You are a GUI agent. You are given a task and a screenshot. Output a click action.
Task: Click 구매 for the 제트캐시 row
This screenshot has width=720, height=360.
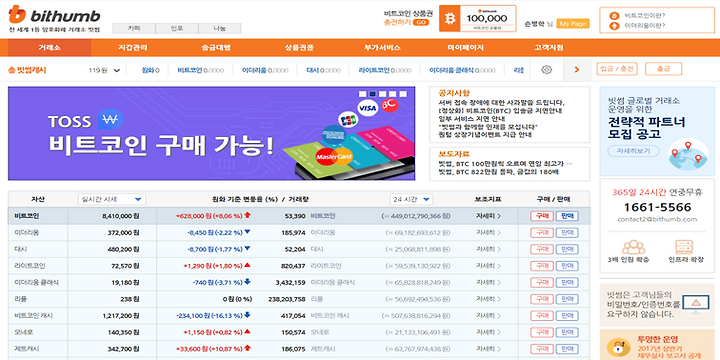point(541,349)
